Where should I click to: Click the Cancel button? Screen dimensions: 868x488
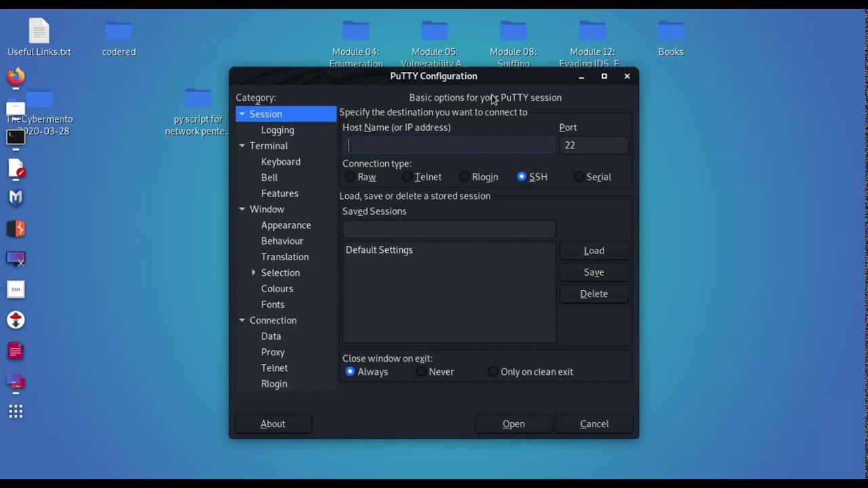pyautogui.click(x=594, y=424)
